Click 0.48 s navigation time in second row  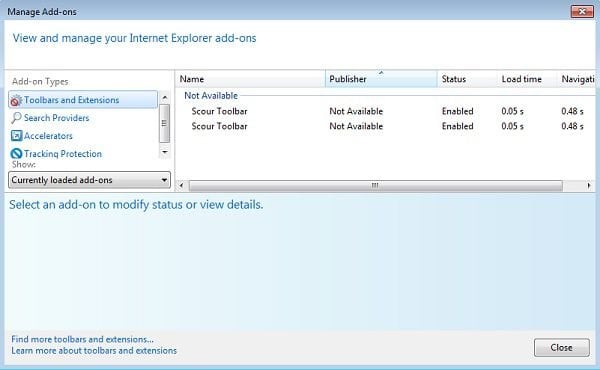(x=572, y=126)
